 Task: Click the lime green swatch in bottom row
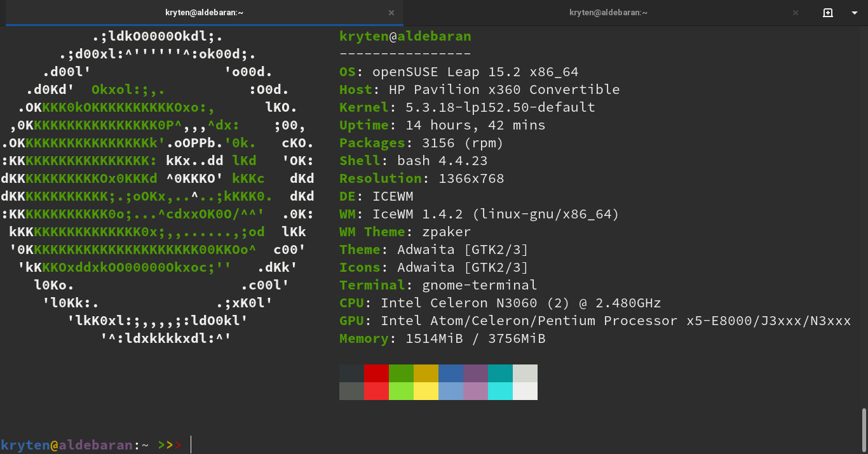[401, 391]
